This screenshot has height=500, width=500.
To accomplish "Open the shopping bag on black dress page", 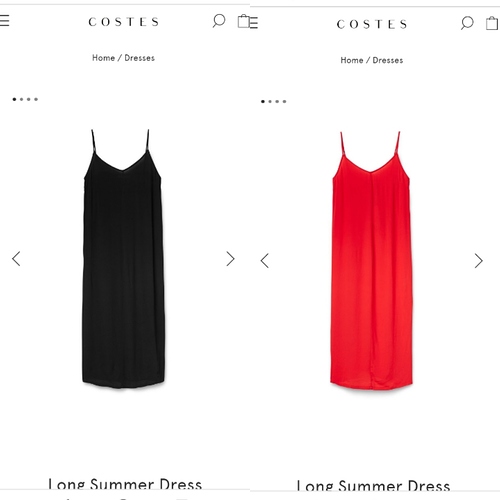I will pos(243,21).
